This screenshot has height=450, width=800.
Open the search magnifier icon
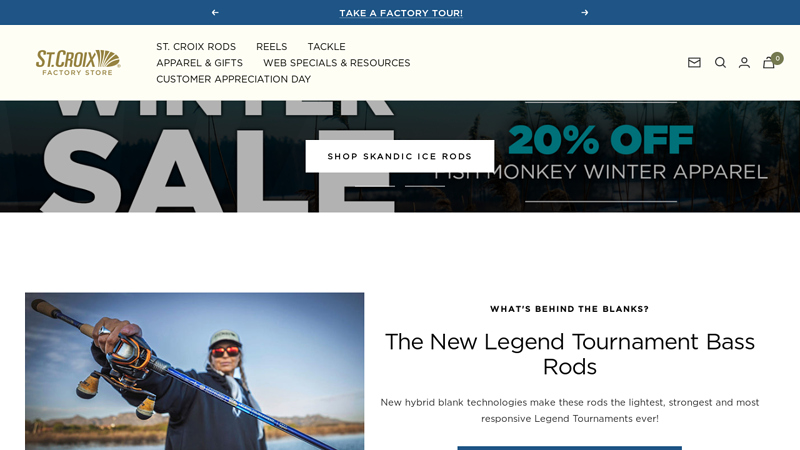pyautogui.click(x=720, y=62)
